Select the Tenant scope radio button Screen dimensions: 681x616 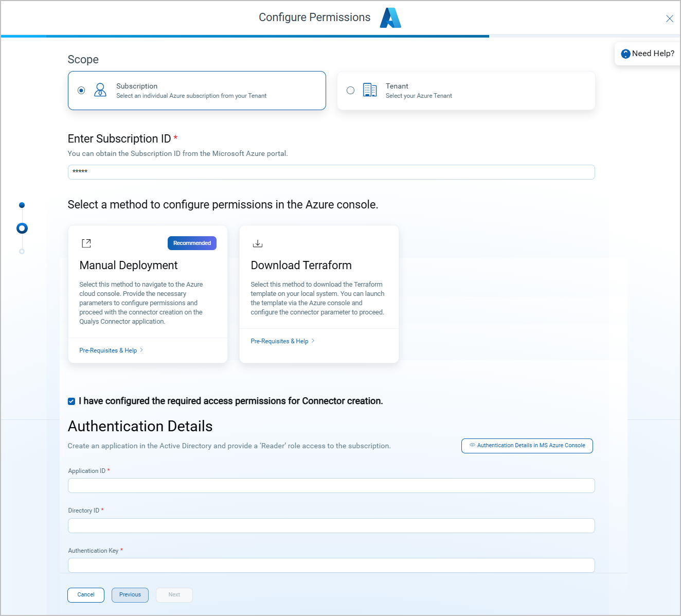coord(350,90)
